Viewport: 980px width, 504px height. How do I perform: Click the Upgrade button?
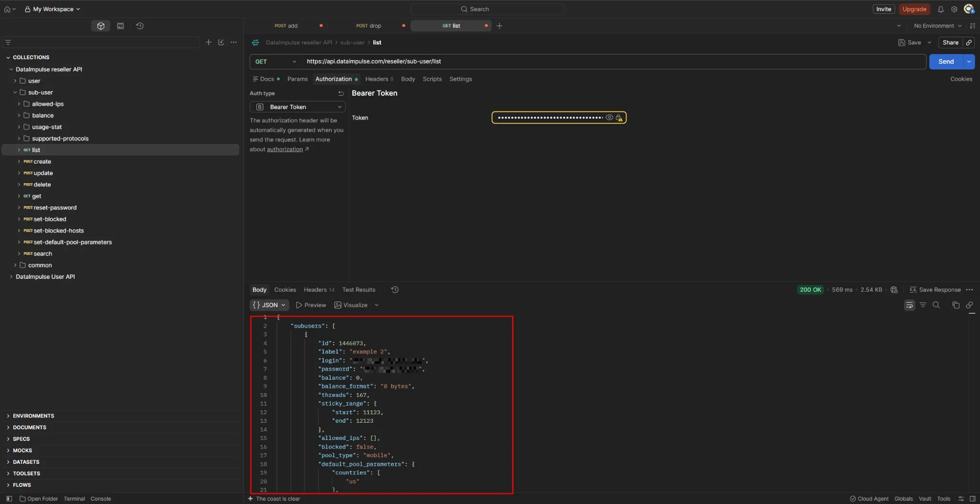click(914, 9)
